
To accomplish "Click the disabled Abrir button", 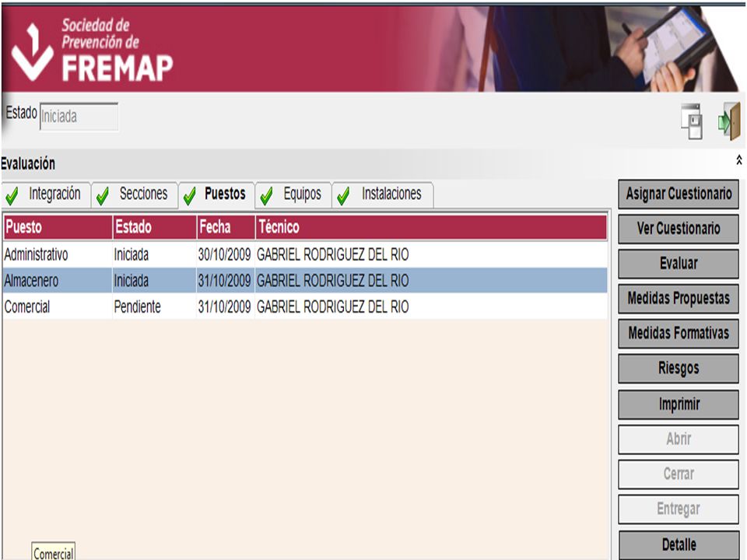I will 679,439.
